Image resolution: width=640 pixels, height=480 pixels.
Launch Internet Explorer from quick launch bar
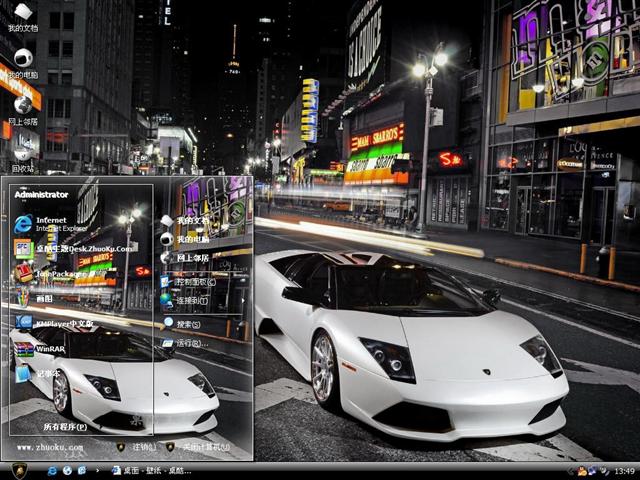point(52,471)
